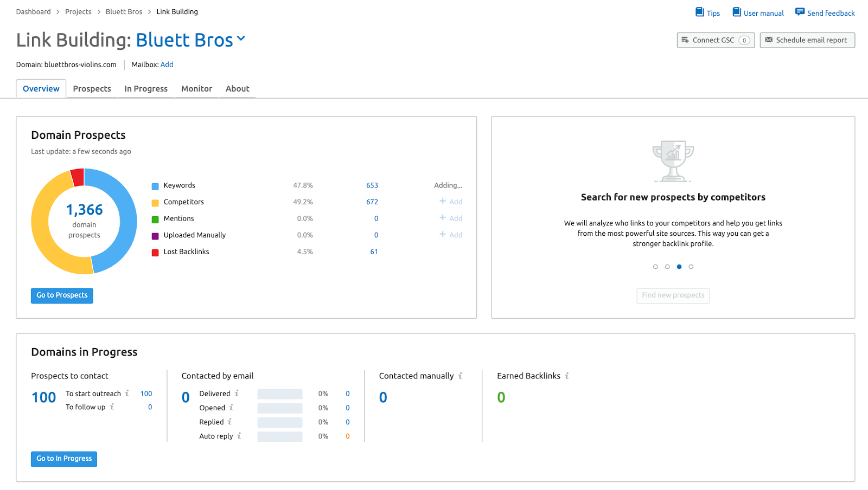Open the Schedule email report button

click(807, 40)
